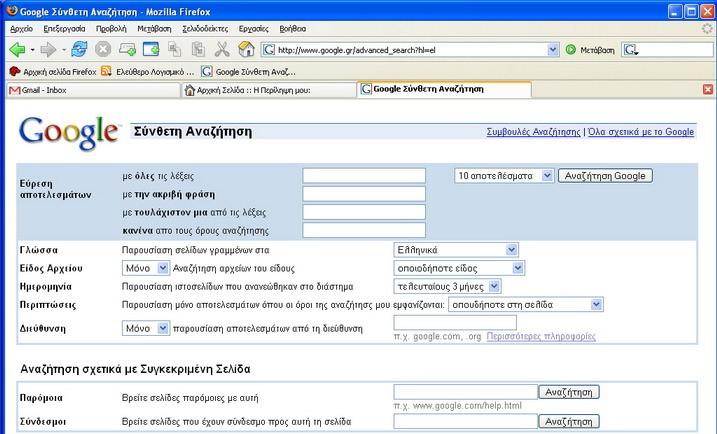Click the 'κανένα από τους όρους' field
The image size is (717, 434).
coord(364,230)
